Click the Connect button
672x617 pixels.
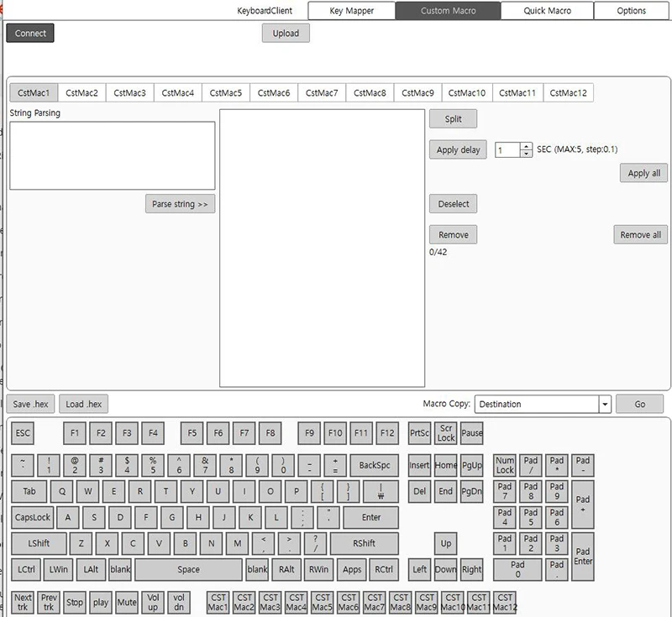tap(30, 34)
